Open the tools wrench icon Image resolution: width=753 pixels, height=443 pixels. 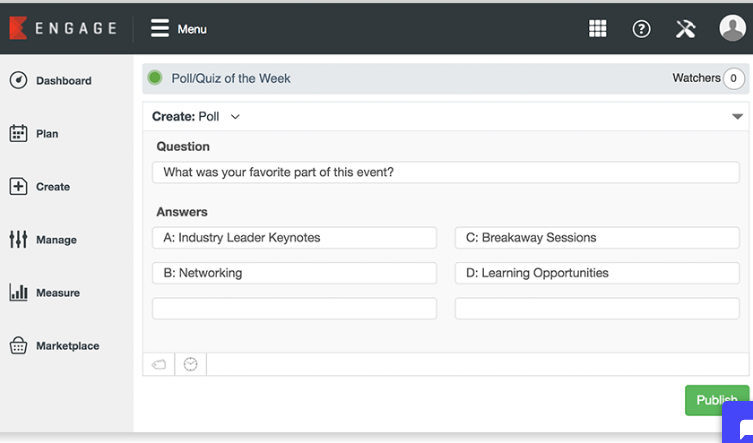(685, 29)
